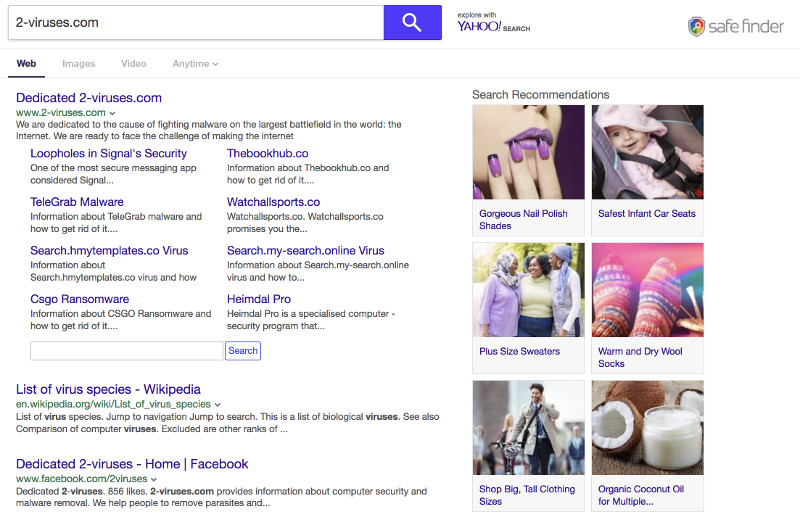Open Safest Infant Car Seats recommendation
The height and width of the screenshot is (517, 800).
pyautogui.click(x=647, y=214)
